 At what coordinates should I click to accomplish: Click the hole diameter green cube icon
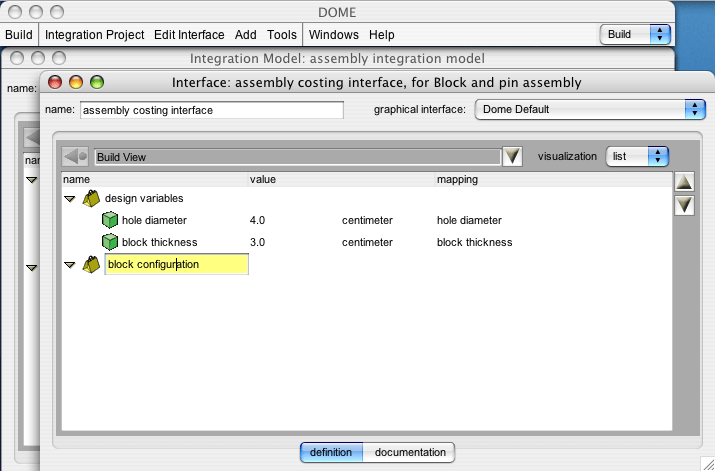109,220
